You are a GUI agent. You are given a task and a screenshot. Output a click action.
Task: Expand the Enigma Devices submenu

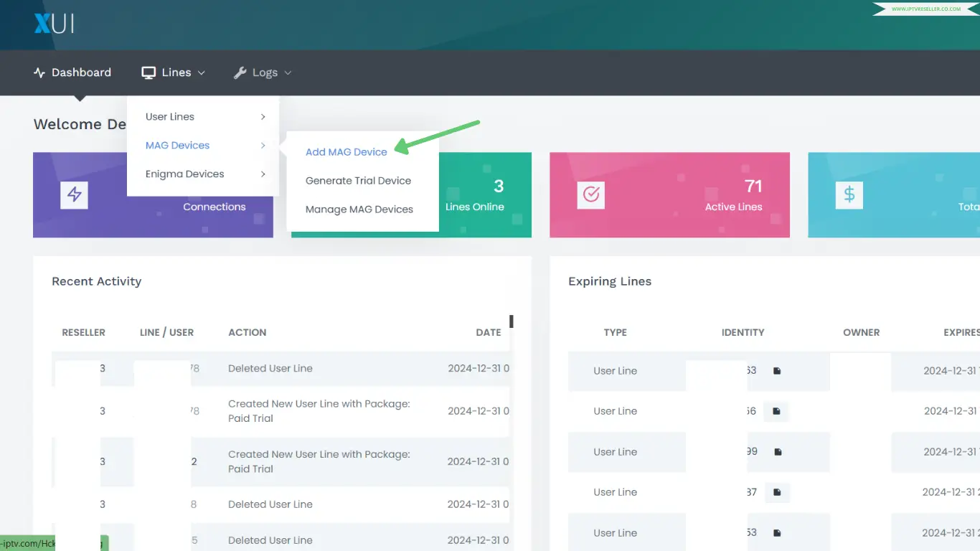click(x=204, y=174)
